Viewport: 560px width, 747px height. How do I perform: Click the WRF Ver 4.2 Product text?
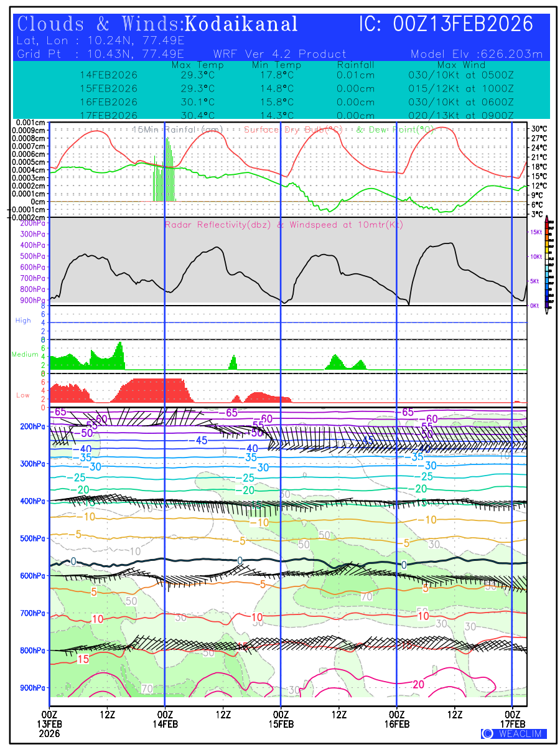(x=279, y=54)
